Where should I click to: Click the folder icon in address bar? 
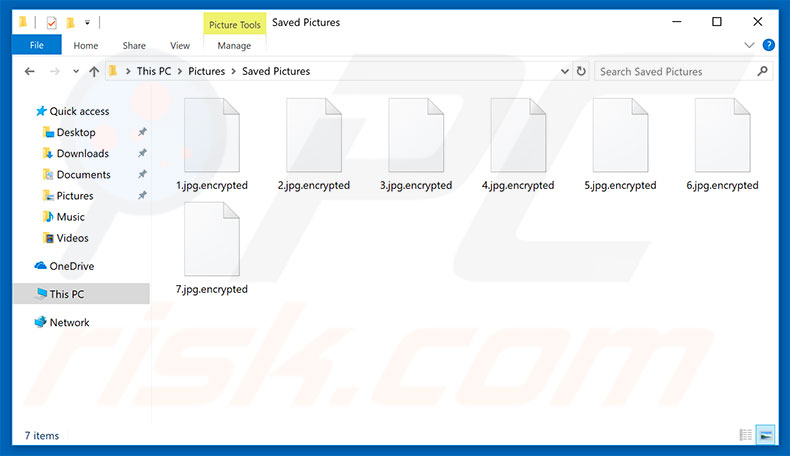pyautogui.click(x=113, y=71)
